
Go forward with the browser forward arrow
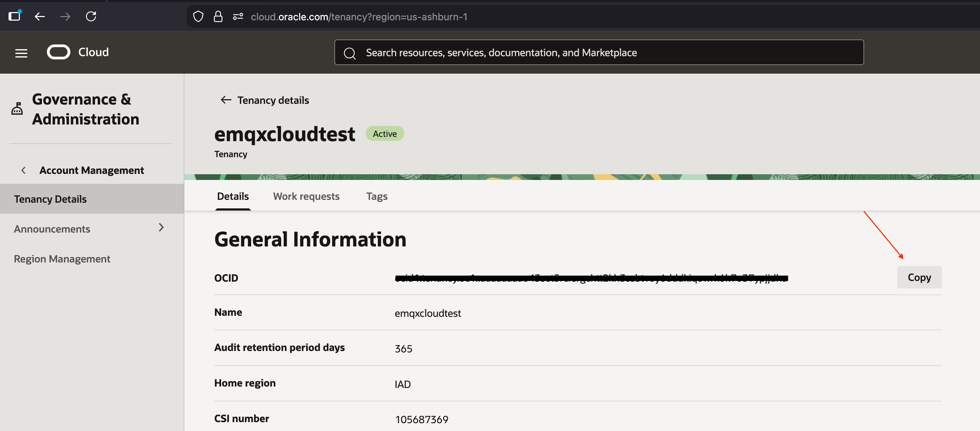(65, 16)
